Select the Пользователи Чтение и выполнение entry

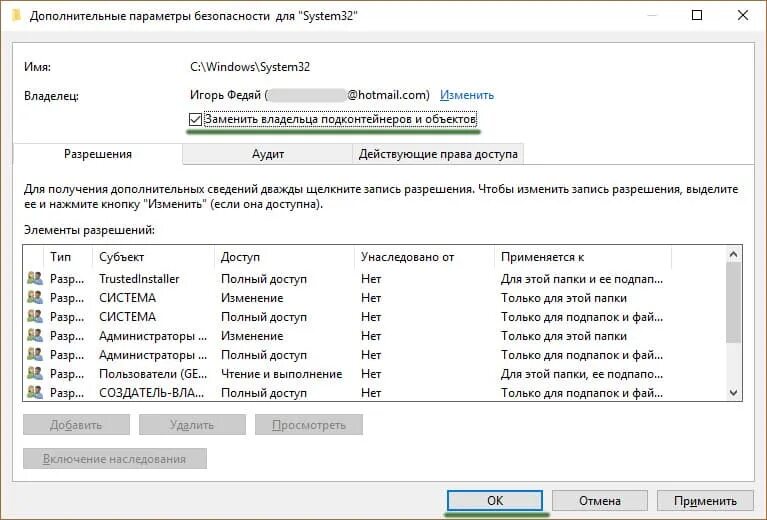point(280,374)
